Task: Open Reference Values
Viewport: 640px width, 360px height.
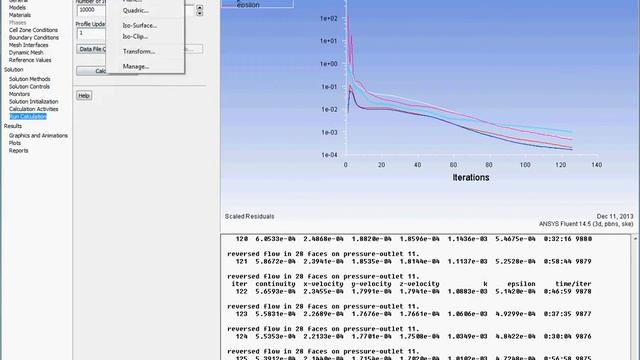Action: tap(30, 60)
